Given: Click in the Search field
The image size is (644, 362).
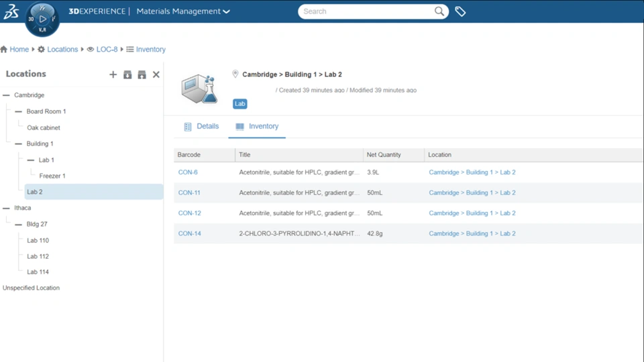Looking at the screenshot, I should [368, 11].
